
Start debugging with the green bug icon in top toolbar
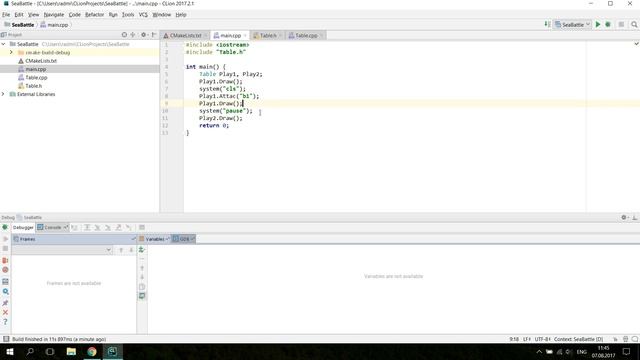(x=608, y=24)
